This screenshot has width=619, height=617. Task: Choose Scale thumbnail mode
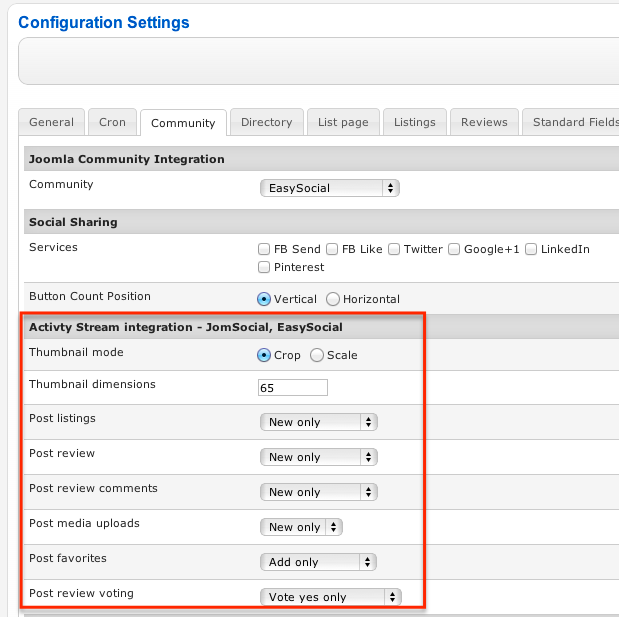[317, 355]
